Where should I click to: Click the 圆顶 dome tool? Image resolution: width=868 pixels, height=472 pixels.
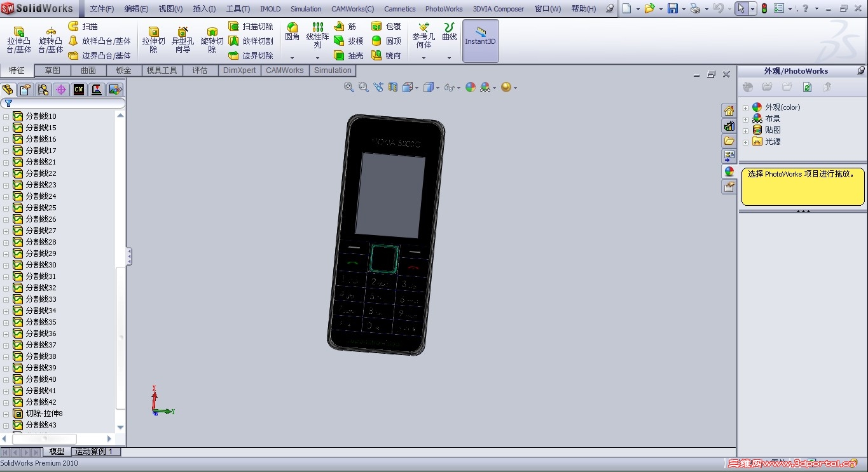coord(386,41)
